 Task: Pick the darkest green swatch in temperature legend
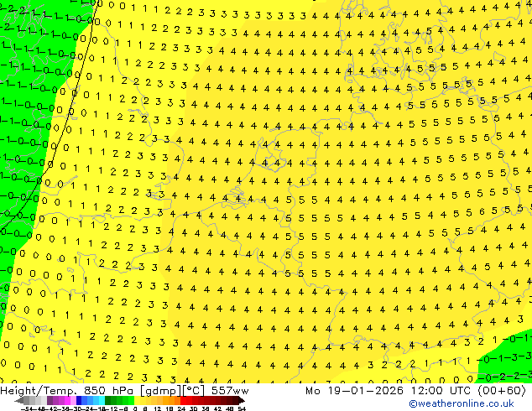point(107,400)
